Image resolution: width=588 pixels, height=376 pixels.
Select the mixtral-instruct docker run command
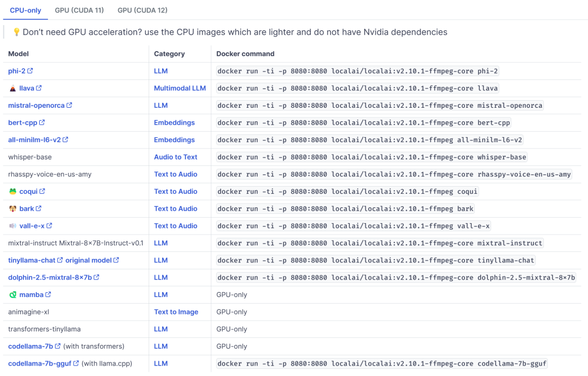tap(380, 243)
